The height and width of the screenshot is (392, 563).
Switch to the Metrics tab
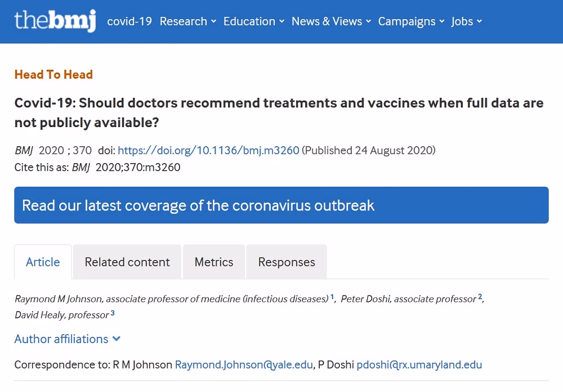[x=214, y=262]
